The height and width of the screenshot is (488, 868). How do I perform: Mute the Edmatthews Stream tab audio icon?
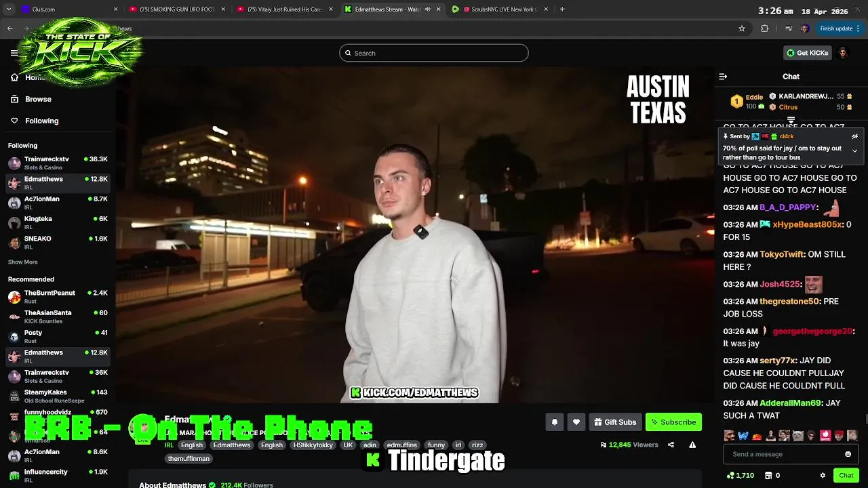tap(427, 9)
